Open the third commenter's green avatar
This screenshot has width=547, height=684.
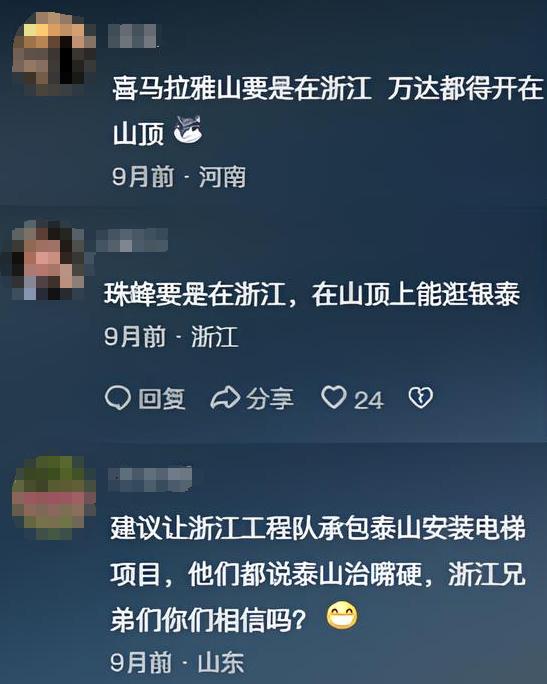click(x=54, y=498)
